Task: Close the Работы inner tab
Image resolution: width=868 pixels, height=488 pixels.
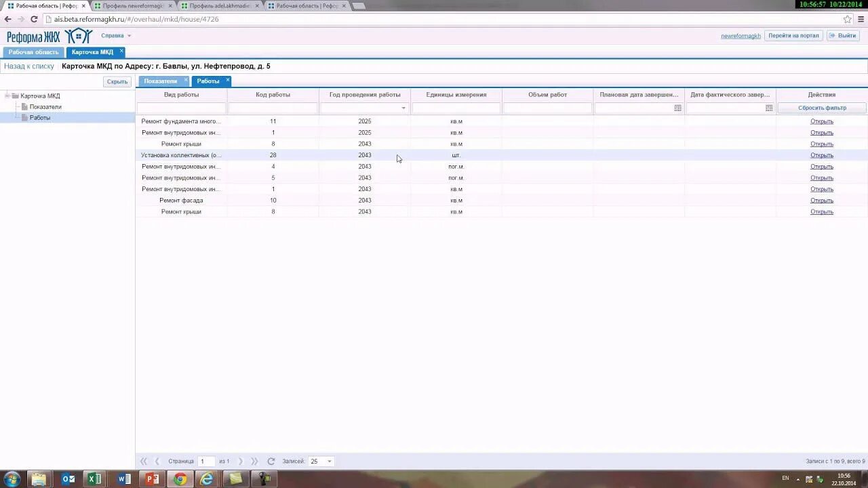Action: coord(228,80)
